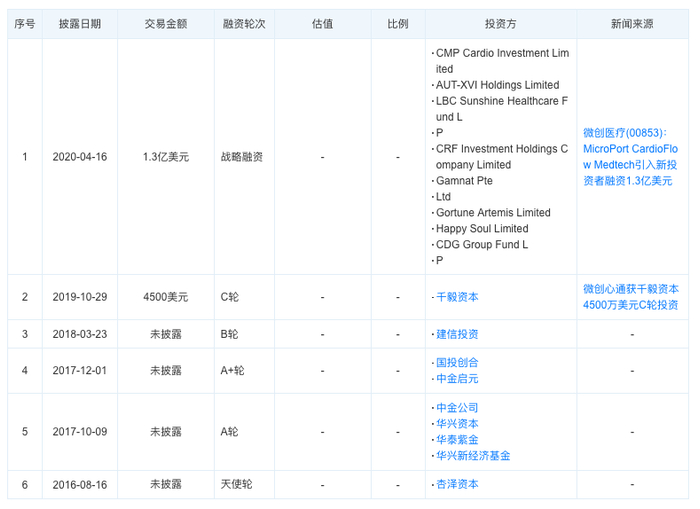Screen dimensions: 700x509
Task: Select the date cell 2018-03-23
Action: [80, 334]
